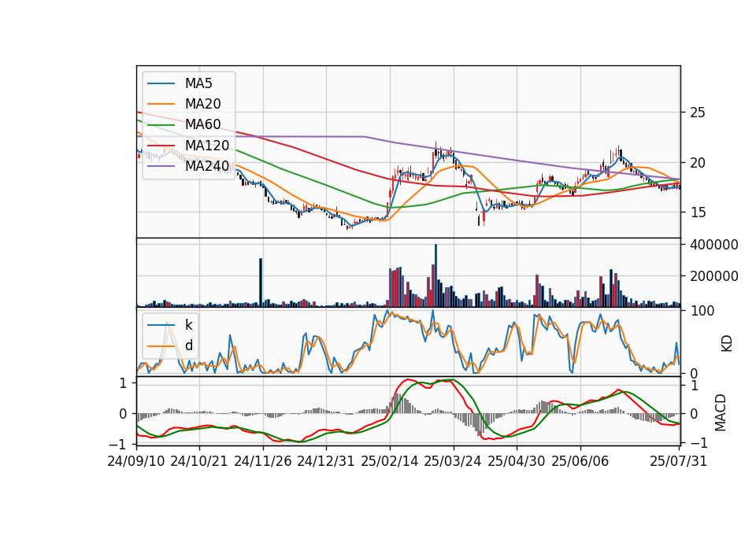Image resolution: width=756 pixels, height=543 pixels.
Task: Click the MA120 legend label
Action: [x=207, y=145]
